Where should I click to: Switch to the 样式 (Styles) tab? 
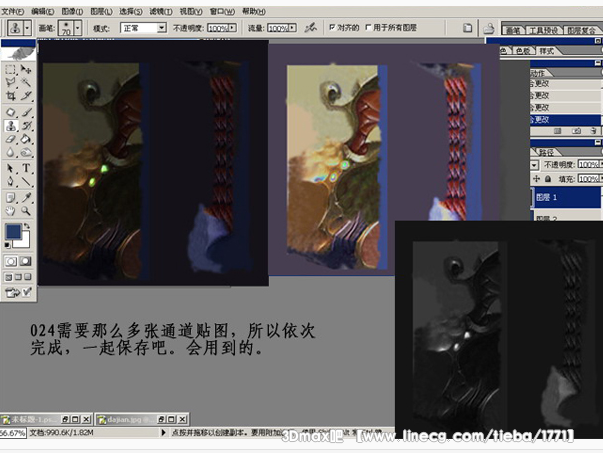[547, 51]
